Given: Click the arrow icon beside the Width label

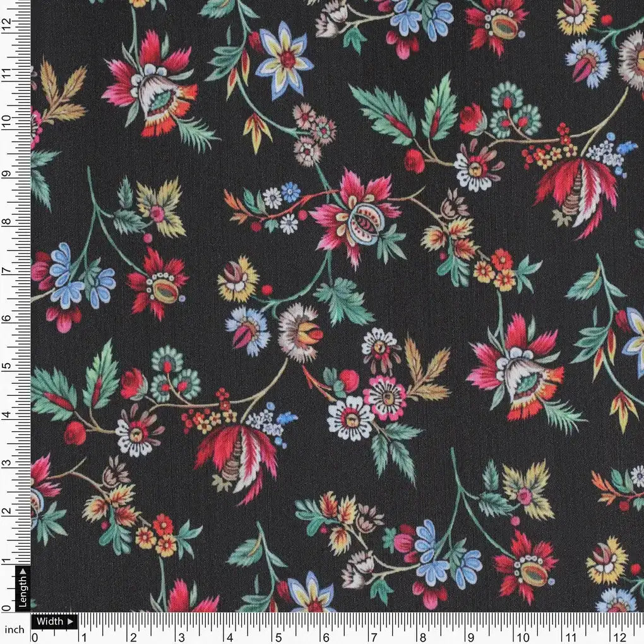Looking at the screenshot, I should tap(69, 621).
